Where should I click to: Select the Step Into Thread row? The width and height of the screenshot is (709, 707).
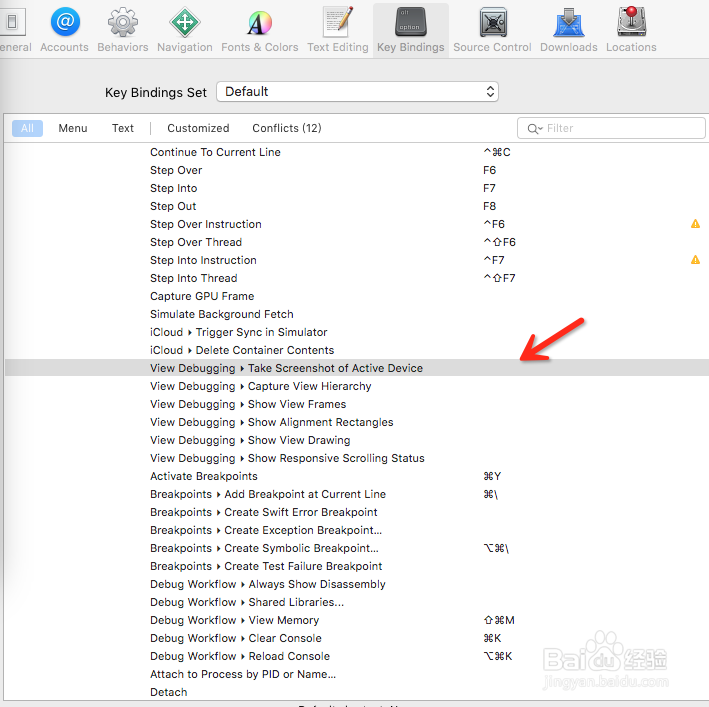[356, 278]
